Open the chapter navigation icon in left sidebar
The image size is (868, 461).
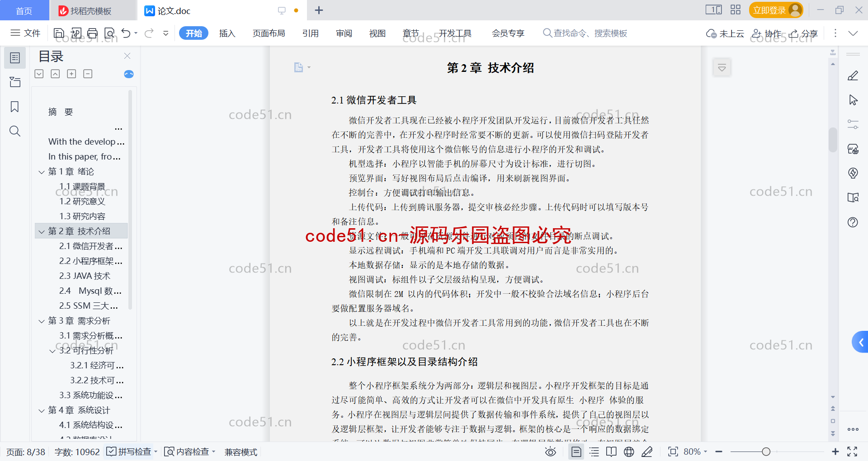pos(15,82)
